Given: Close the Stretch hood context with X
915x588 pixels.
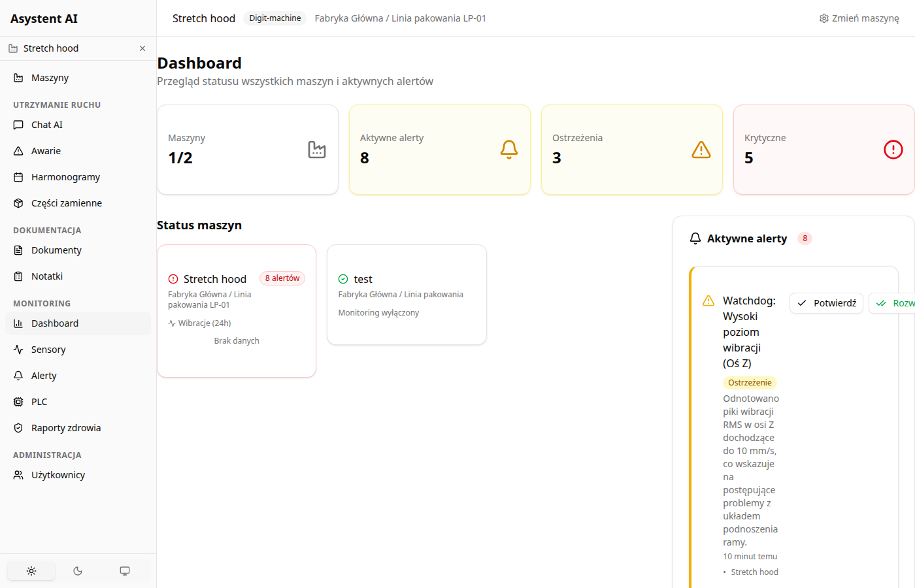Looking at the screenshot, I should [x=142, y=48].
